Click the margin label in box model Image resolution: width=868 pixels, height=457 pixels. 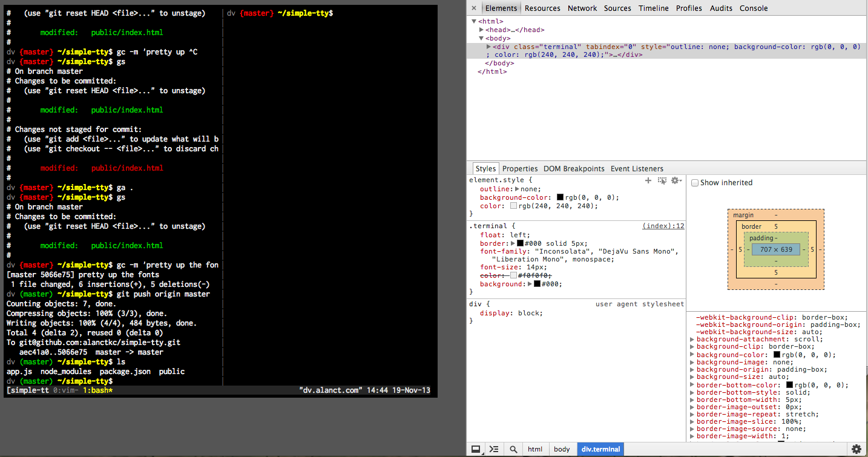743,215
